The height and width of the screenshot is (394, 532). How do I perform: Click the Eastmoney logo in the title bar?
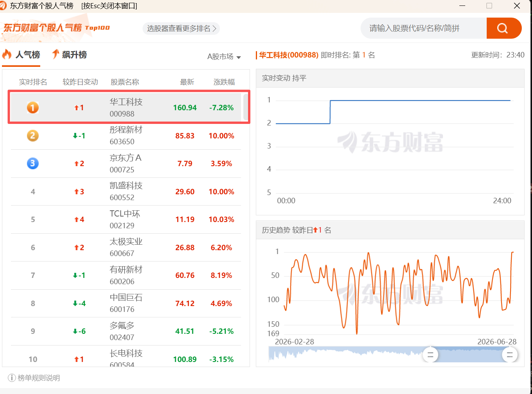(3, 5)
